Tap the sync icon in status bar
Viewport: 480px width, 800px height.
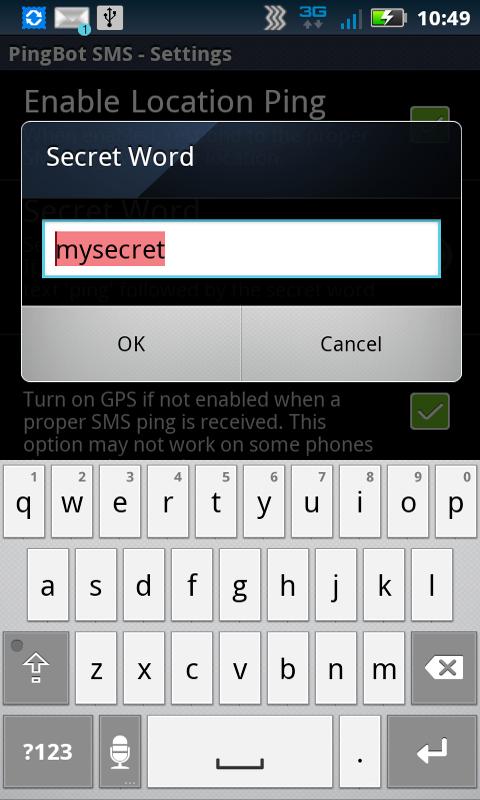[x=34, y=18]
